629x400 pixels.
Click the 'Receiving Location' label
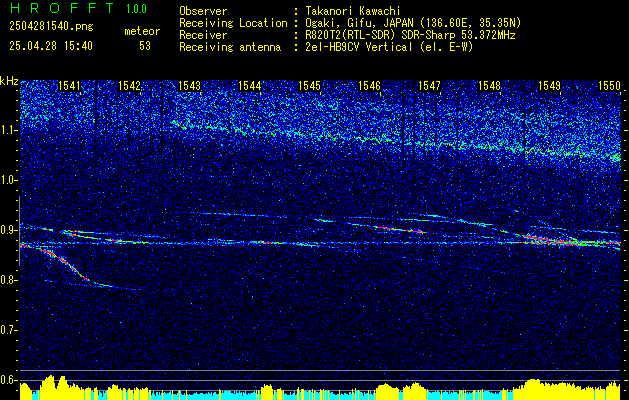pos(233,23)
